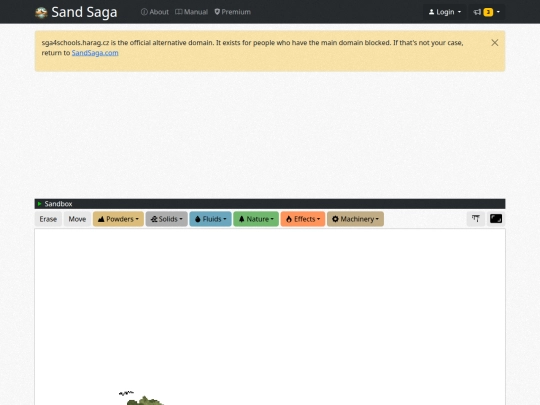
Task: Go to the Premium page
Action: [232, 12]
